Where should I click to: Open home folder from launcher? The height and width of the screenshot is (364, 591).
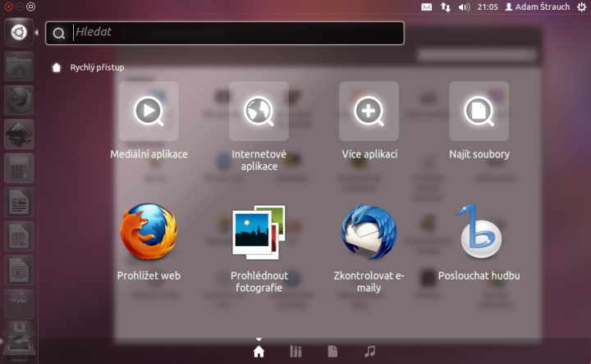click(x=19, y=66)
